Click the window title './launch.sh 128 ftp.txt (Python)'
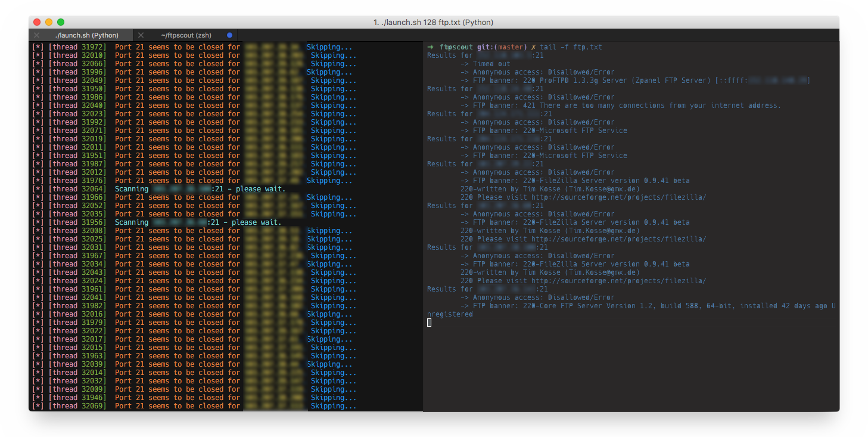 coord(433,23)
